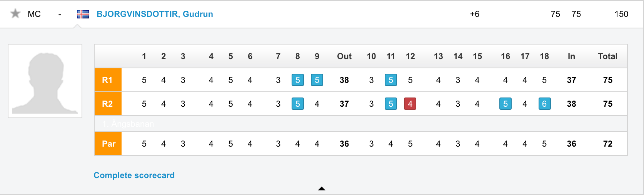Click red birdie 4 on hole 12
The image size is (644, 195).
tap(410, 104)
